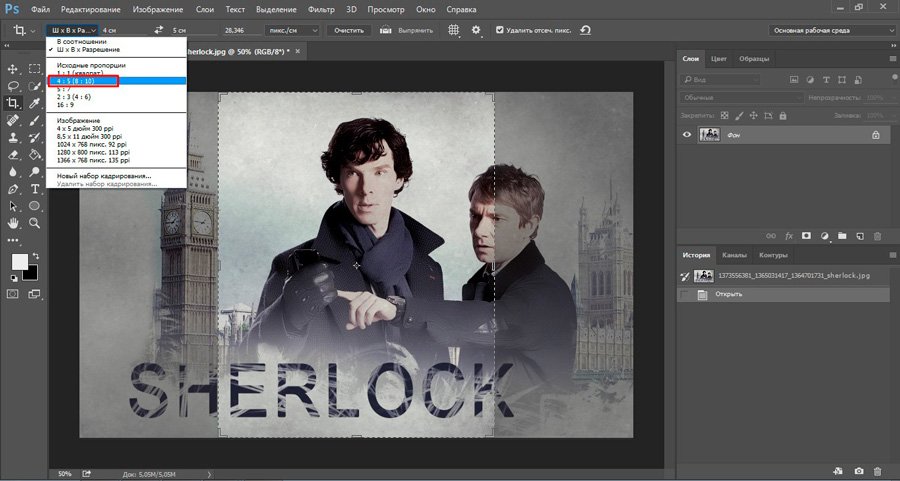The height and width of the screenshot is (481, 900).
Task: Select the Healing Brush tool
Action: 13,121
